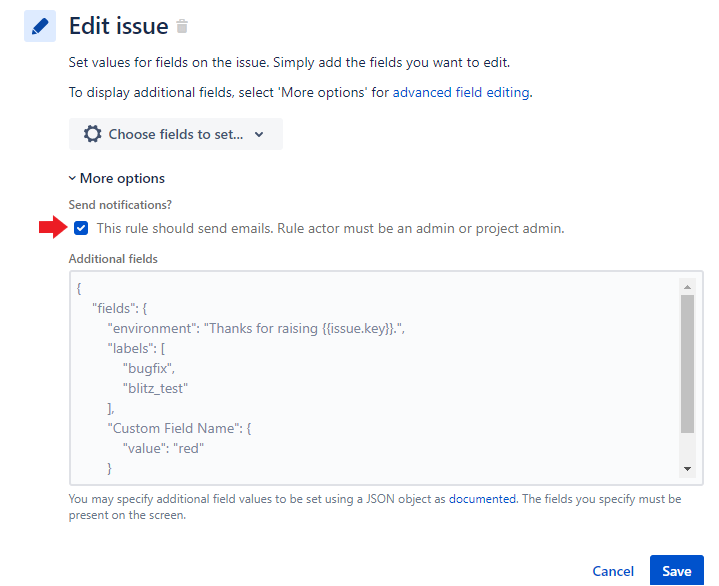The height and width of the screenshot is (586, 719).
Task: Click the blue pencil Edit issue icon
Action: coord(40,26)
